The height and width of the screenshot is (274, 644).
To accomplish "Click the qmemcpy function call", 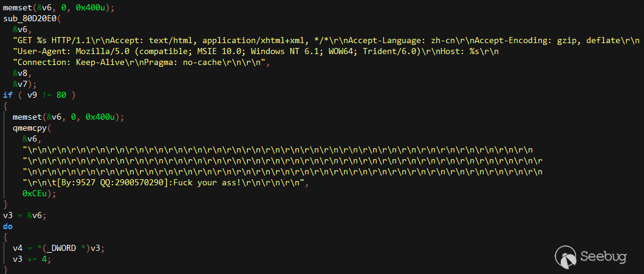I will tap(30, 128).
